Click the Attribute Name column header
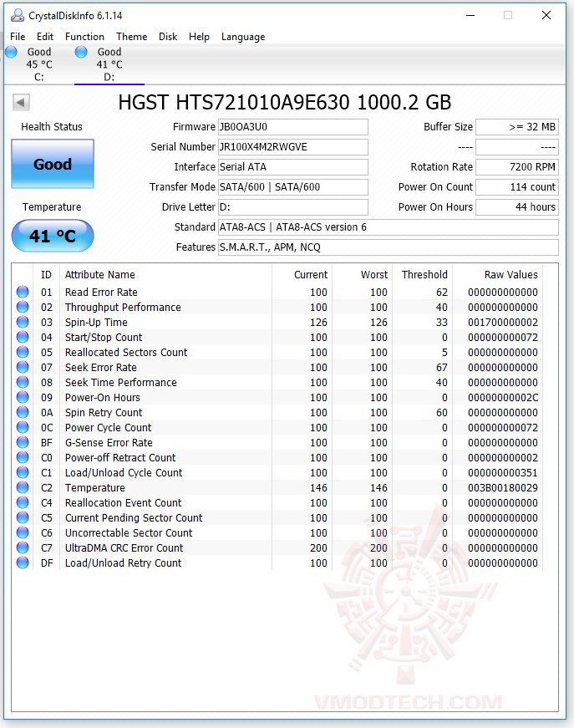The height and width of the screenshot is (728, 574). (x=165, y=274)
